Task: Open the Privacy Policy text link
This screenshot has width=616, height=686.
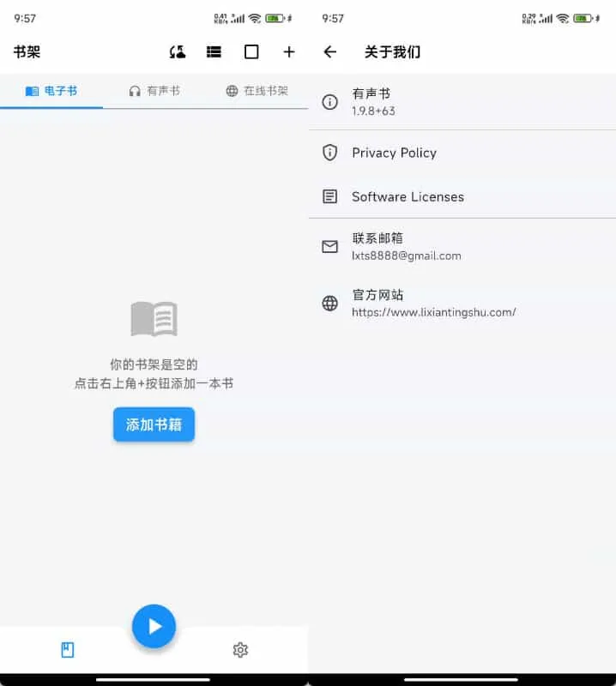Action: point(394,153)
